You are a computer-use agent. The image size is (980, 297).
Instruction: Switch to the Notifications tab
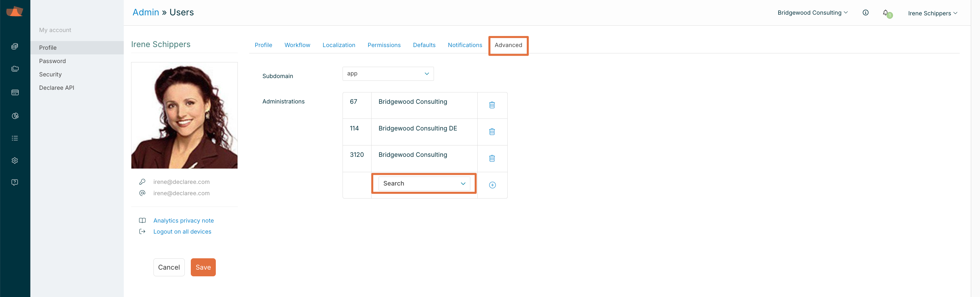coord(465,45)
